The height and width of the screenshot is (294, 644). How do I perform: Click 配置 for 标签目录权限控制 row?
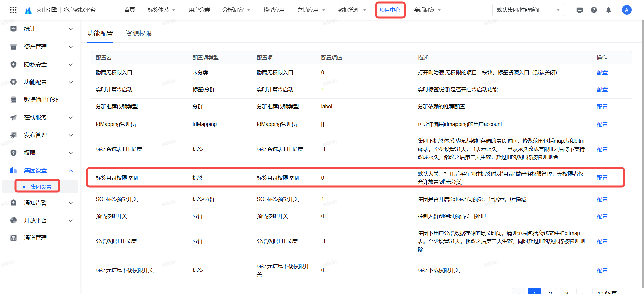[602, 178]
